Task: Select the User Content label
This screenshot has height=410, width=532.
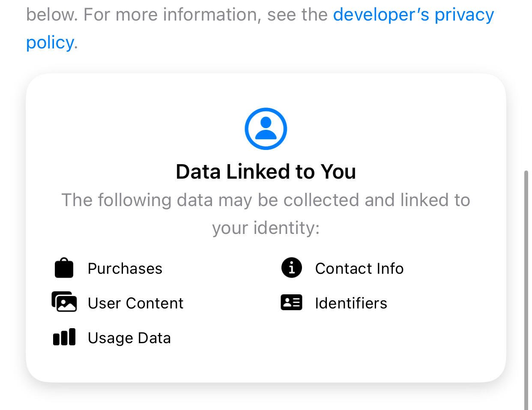Action: [x=135, y=303]
